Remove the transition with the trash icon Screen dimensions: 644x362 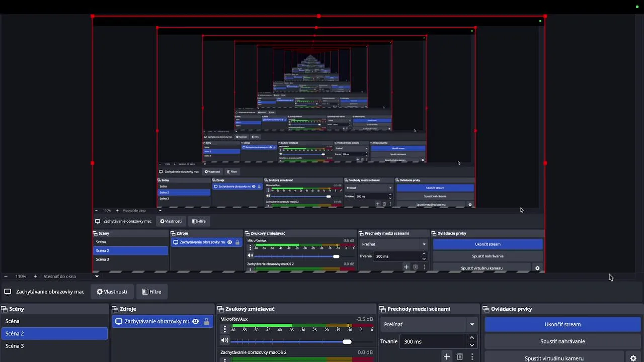click(x=459, y=356)
